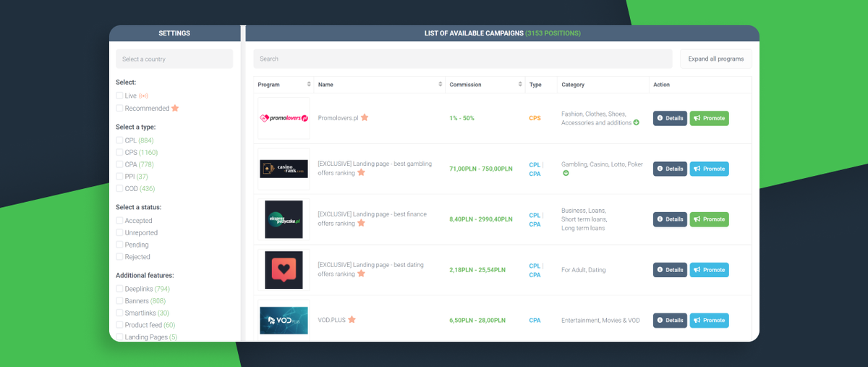Click the star next to best dating offers
This screenshot has width=868, height=367.
click(x=361, y=274)
